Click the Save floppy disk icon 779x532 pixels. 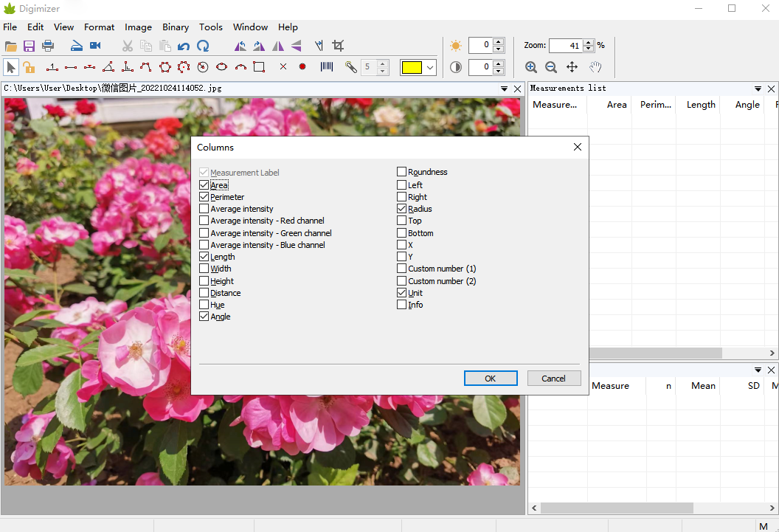[x=30, y=46]
